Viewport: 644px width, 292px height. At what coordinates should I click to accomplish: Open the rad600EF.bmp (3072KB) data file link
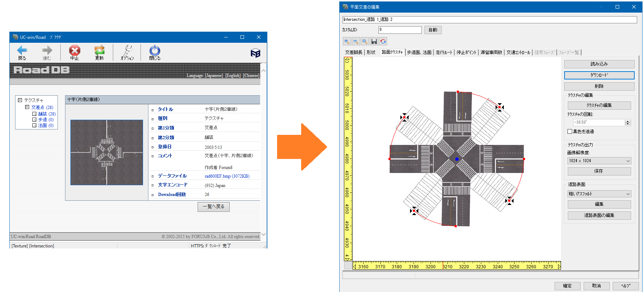(227, 176)
